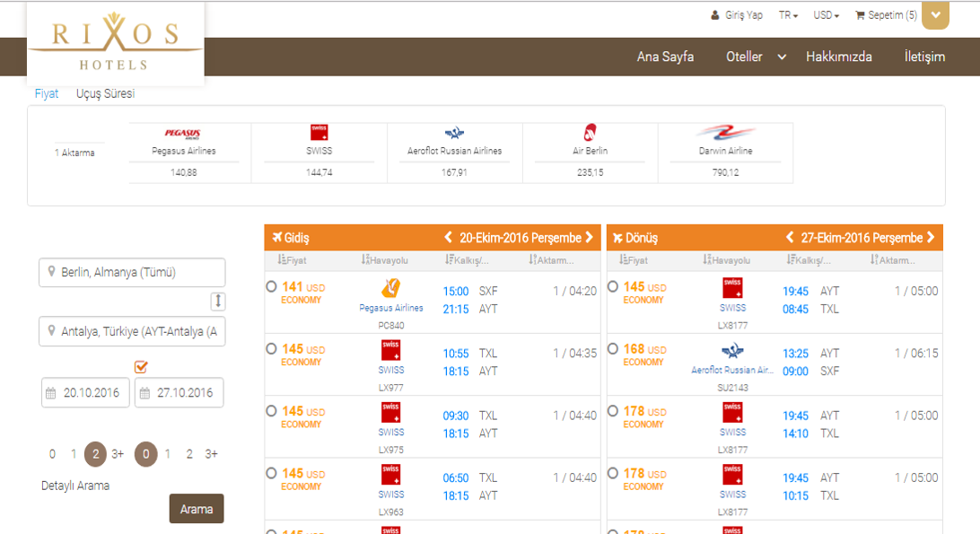This screenshot has height=534, width=980.
Task: Go to the day after 20-Ekim-2016 Perşembe
Action: click(590, 238)
